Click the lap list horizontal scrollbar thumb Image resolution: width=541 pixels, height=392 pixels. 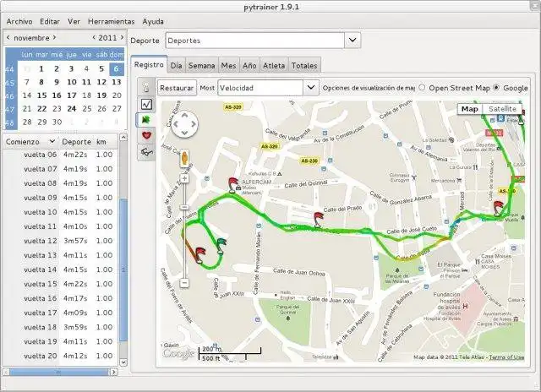tap(58, 372)
